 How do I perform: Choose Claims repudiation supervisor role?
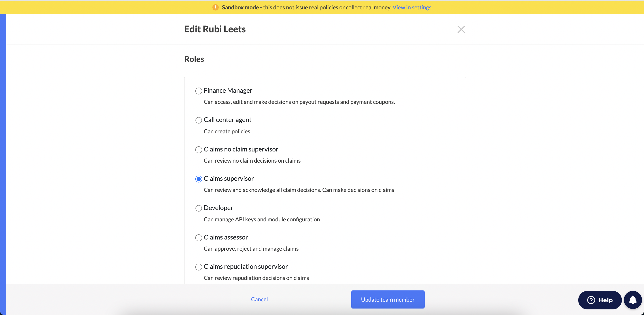[199, 267]
